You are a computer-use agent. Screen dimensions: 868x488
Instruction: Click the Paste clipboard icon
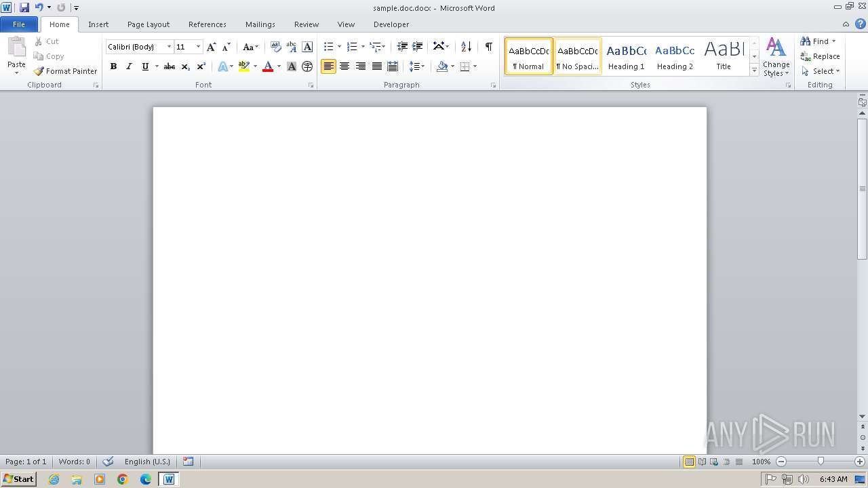(16, 48)
